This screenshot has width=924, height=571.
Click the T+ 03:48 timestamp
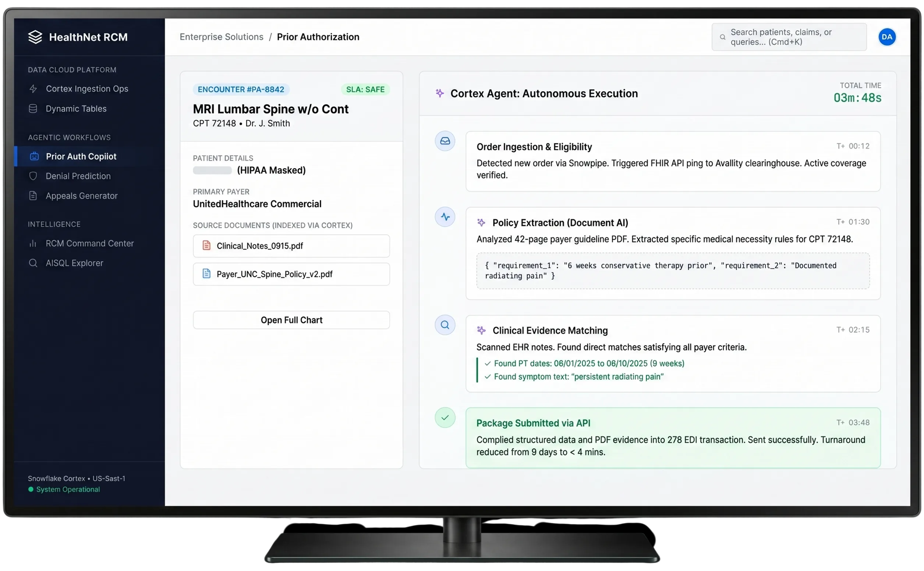853,422
